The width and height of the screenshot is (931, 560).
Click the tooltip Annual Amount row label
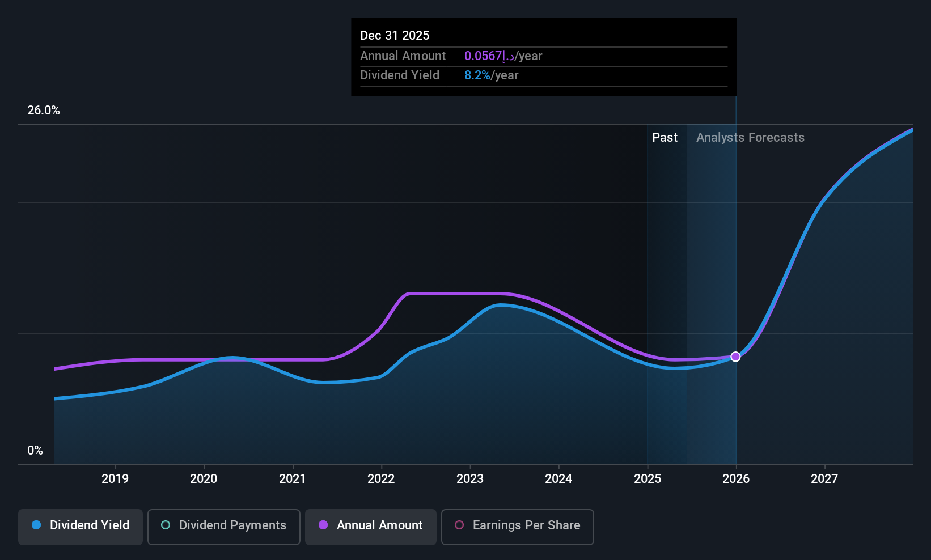click(x=403, y=56)
